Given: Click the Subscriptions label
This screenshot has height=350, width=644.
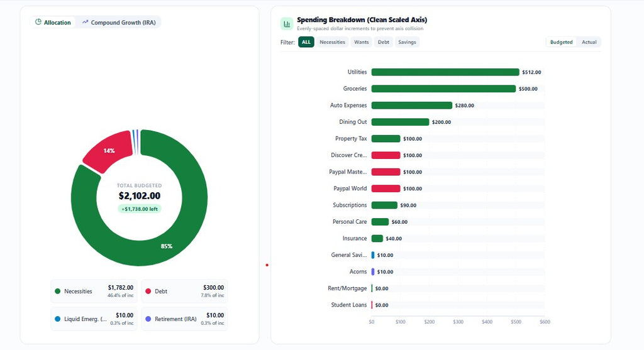Looking at the screenshot, I should coord(350,205).
